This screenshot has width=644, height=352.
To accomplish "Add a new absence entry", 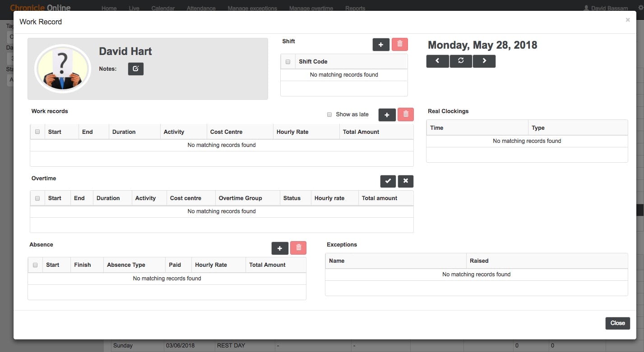I will pyautogui.click(x=279, y=248).
